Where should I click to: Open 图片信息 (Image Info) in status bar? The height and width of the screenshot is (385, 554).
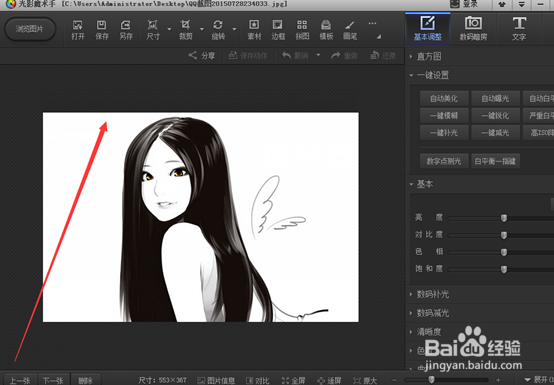point(216,380)
